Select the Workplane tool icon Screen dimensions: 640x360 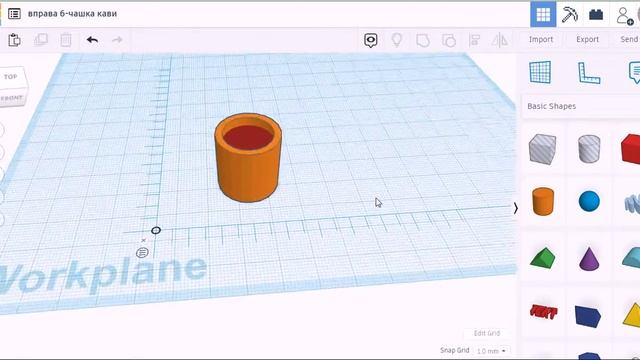540,72
